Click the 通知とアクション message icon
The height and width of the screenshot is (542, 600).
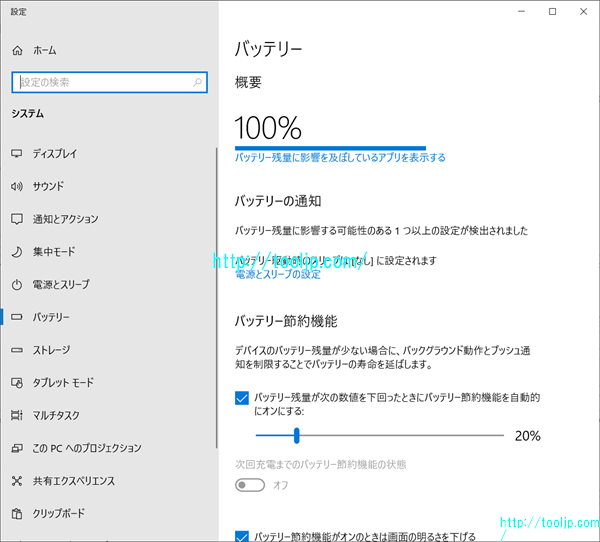click(17, 219)
